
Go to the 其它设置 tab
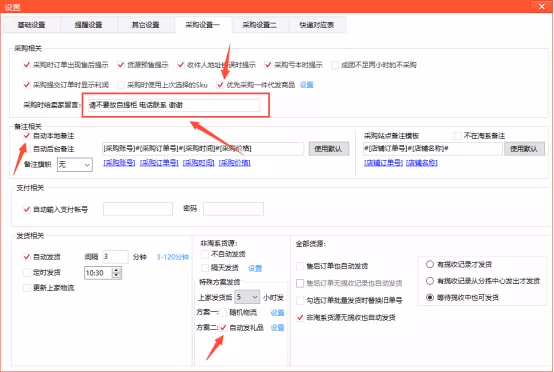(146, 25)
